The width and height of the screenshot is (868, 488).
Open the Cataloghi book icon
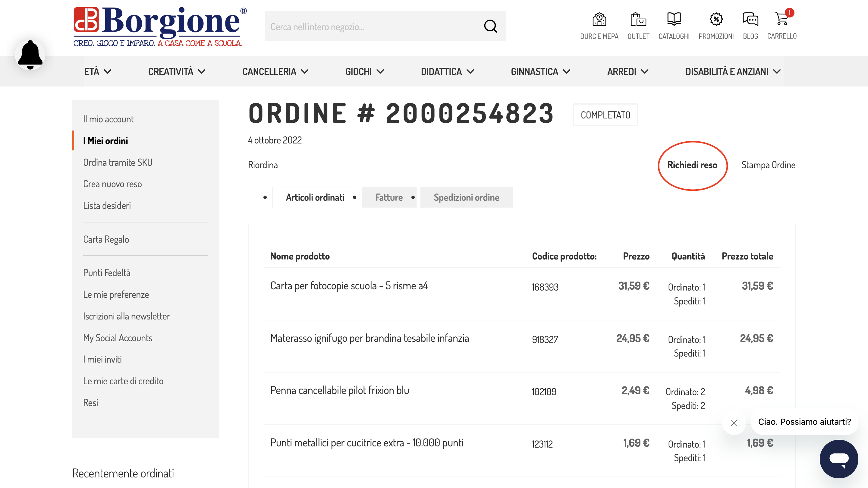pos(674,20)
